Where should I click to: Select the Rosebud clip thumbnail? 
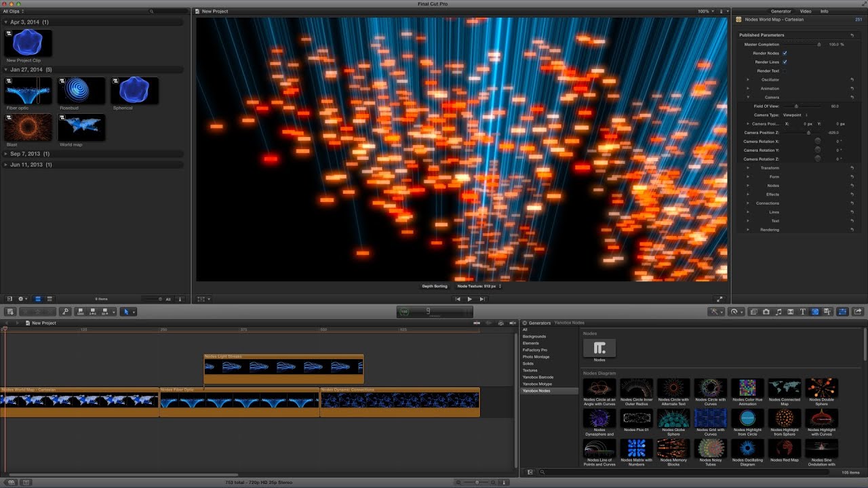pyautogui.click(x=81, y=90)
